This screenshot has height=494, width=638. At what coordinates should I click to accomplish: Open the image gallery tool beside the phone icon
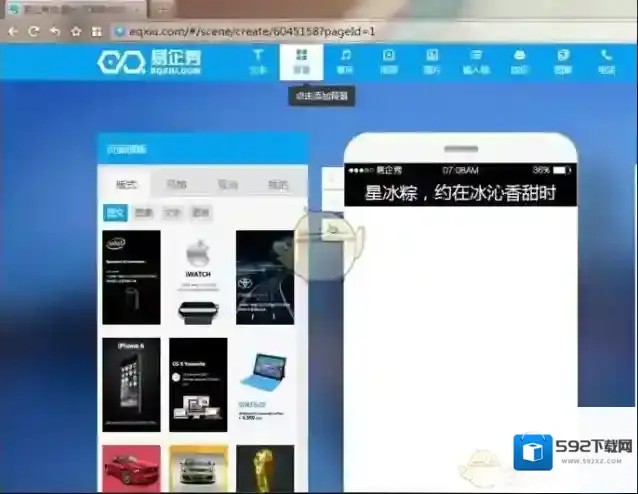pos(563,61)
